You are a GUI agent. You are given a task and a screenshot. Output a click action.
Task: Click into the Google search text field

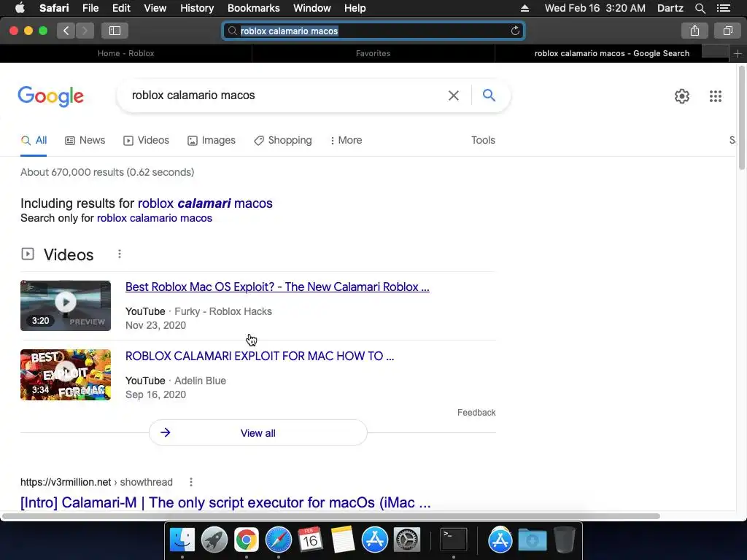[x=286, y=96]
